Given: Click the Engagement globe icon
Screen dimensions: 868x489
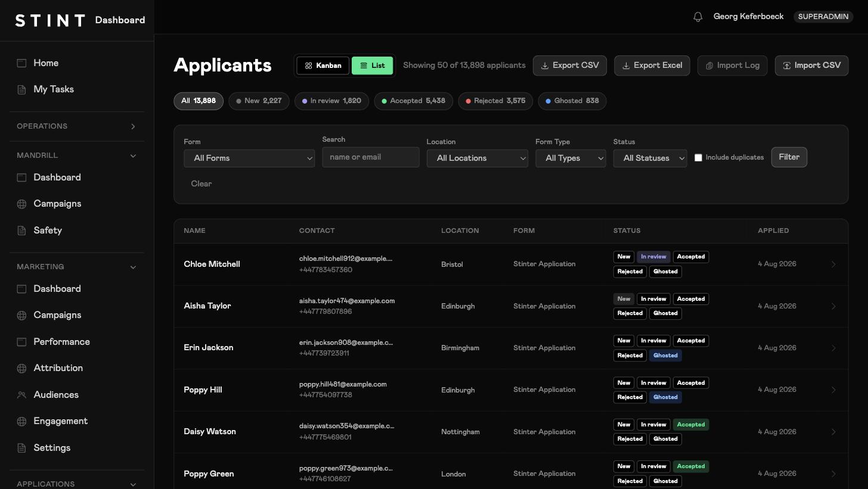Looking at the screenshot, I should coord(21,421).
